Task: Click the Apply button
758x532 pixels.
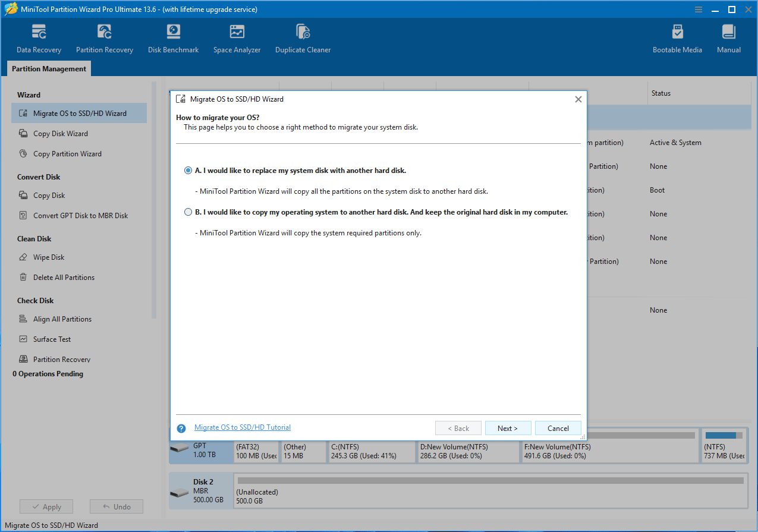Action: coord(46,507)
